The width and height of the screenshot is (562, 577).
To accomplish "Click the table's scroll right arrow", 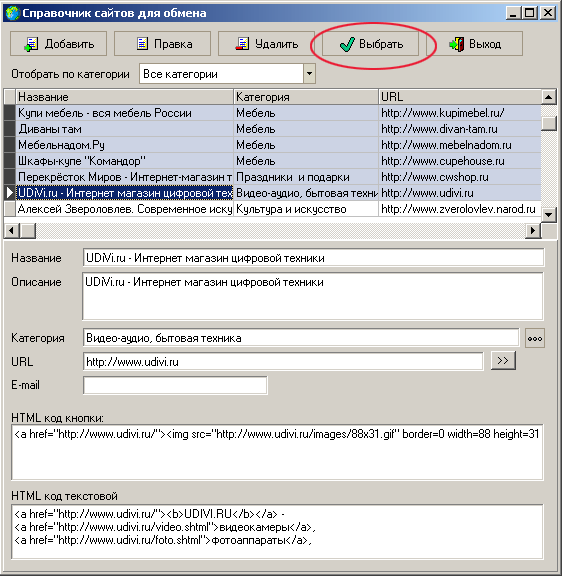I will [x=533, y=231].
